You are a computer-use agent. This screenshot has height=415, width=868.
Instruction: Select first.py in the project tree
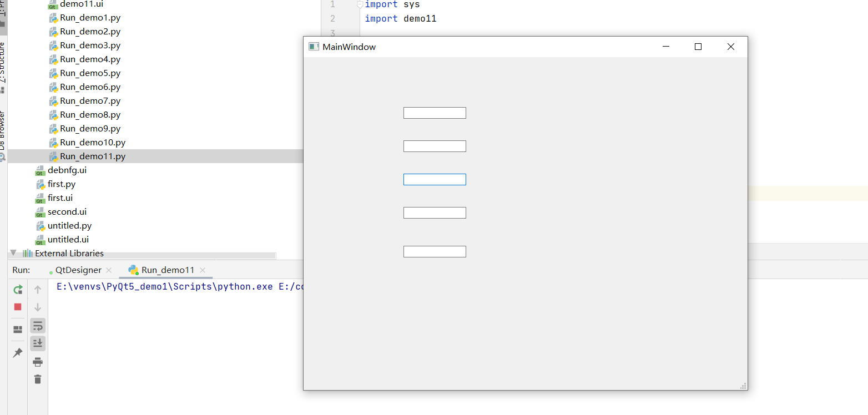(x=62, y=184)
